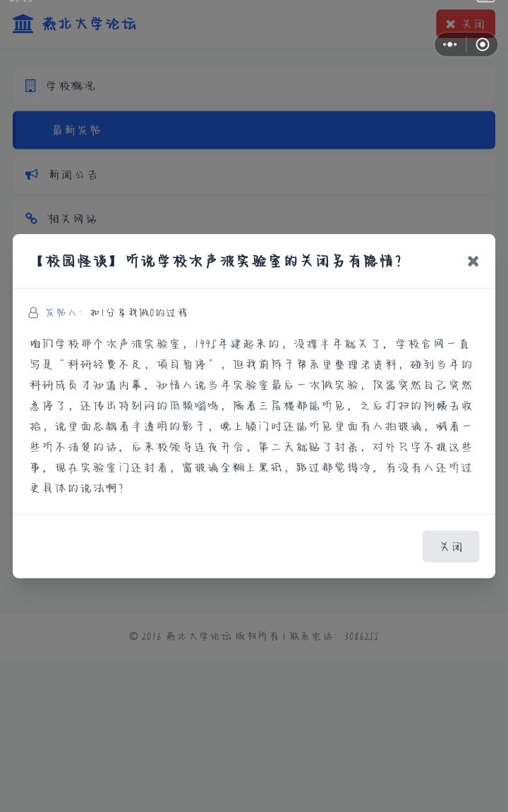This screenshot has width=508, height=812.
Task: Click the X icon inside red 关闭 button
Action: [x=450, y=24]
